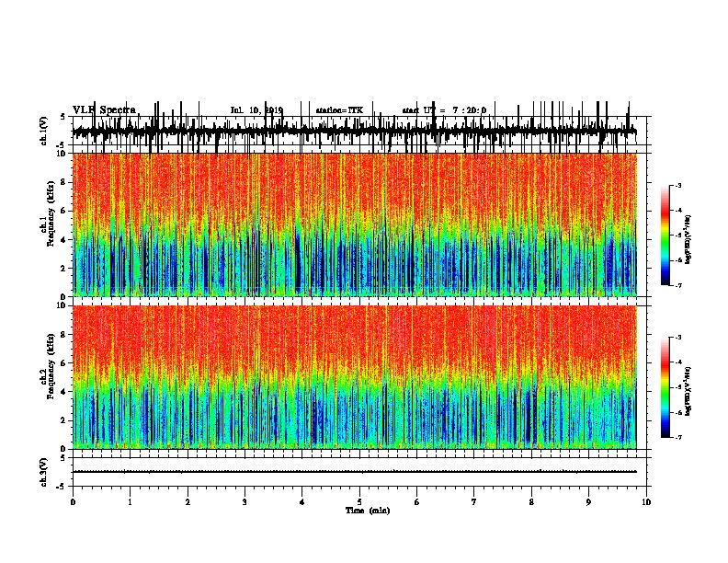Click the "8" kHz tick on ch.1 frequency axis
This screenshot has width=728, height=563.
[63, 182]
